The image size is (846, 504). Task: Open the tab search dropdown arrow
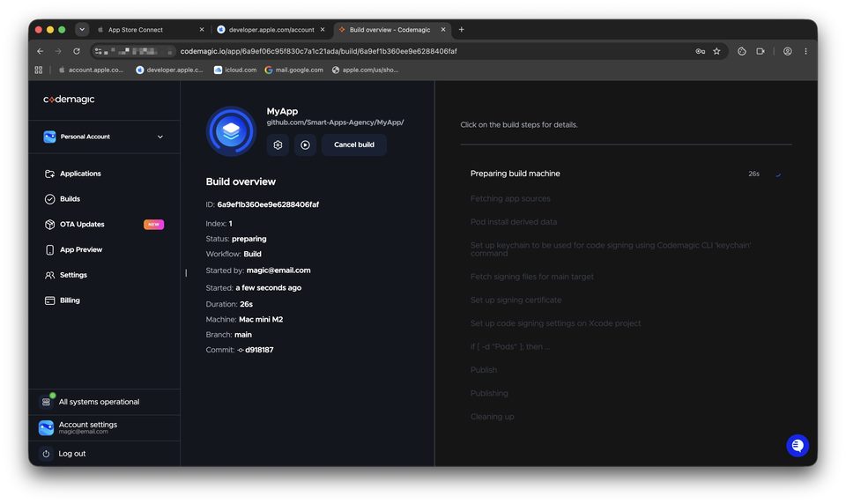[x=82, y=30]
